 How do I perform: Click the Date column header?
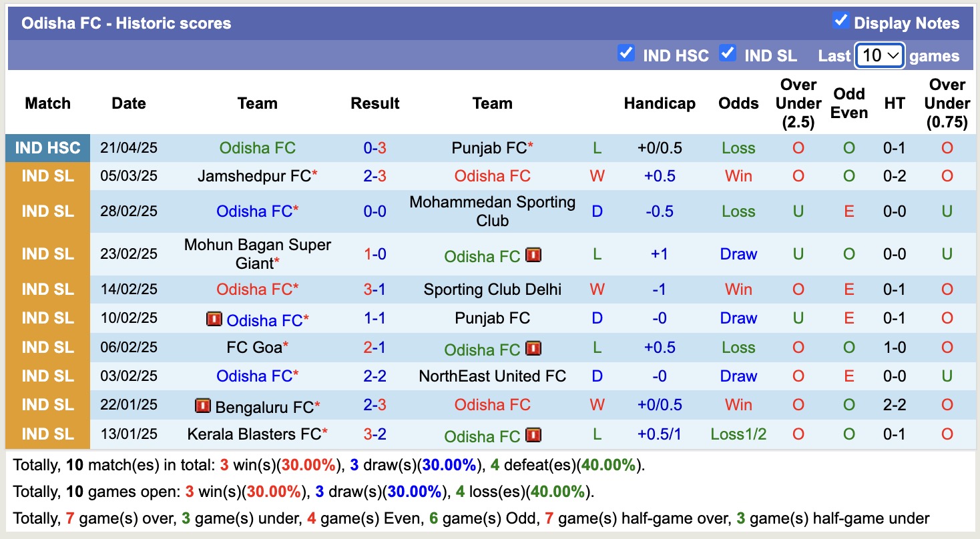coord(128,103)
